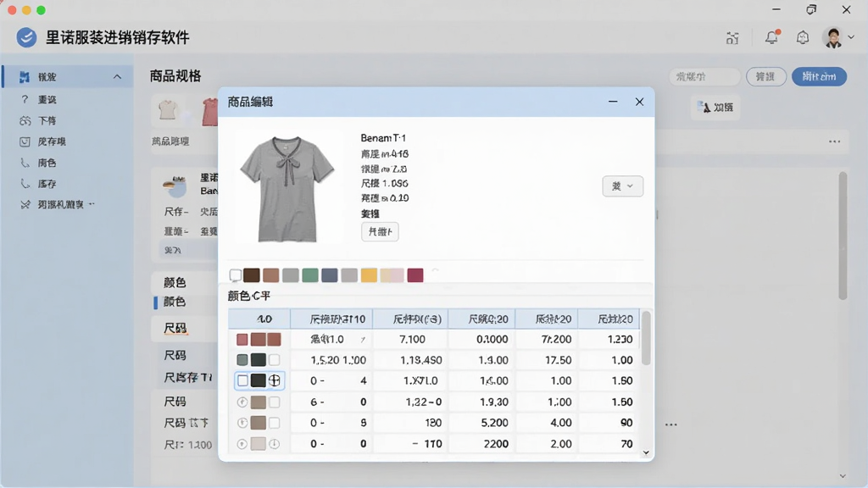Viewport: 868px width, 488px height.
Task: Click round icon starting the 5,200 row
Action: pos(242,424)
